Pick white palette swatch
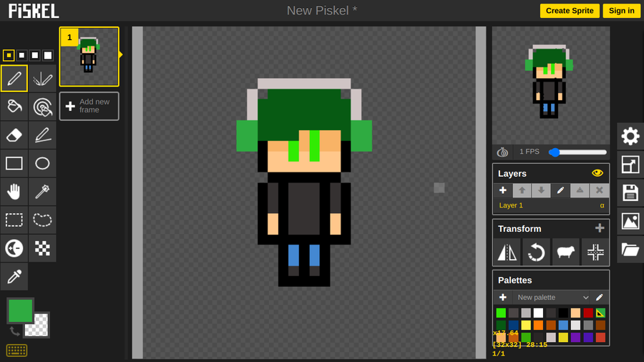Image resolution: width=644 pixels, height=362 pixels. click(538, 313)
